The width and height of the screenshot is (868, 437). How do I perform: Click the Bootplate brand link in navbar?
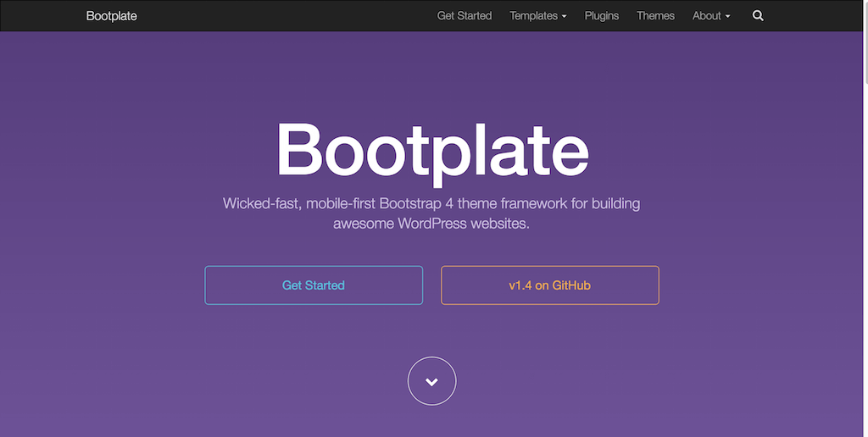click(x=111, y=16)
